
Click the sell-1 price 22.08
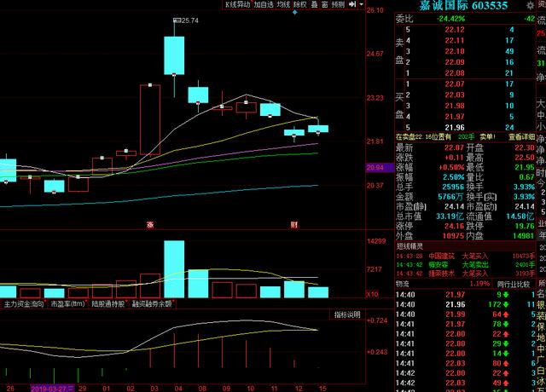(x=455, y=73)
